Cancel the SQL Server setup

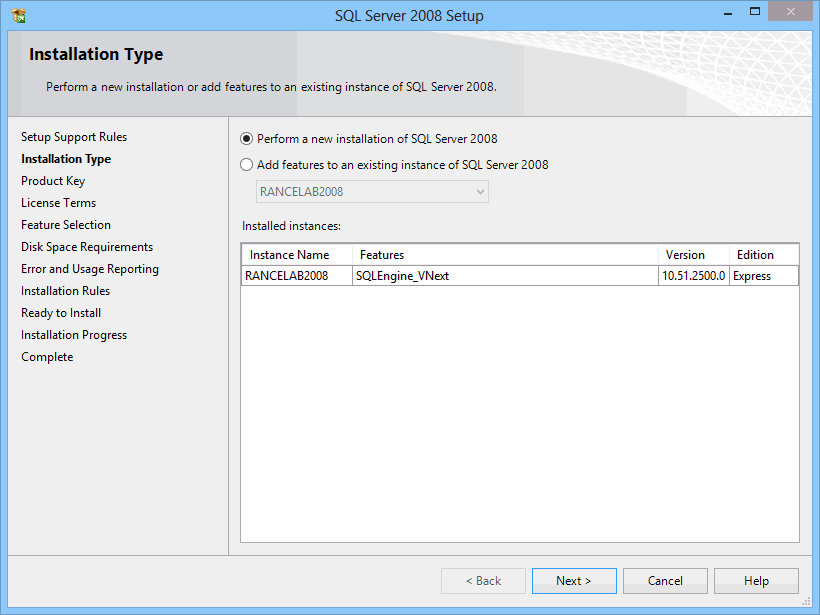point(665,581)
